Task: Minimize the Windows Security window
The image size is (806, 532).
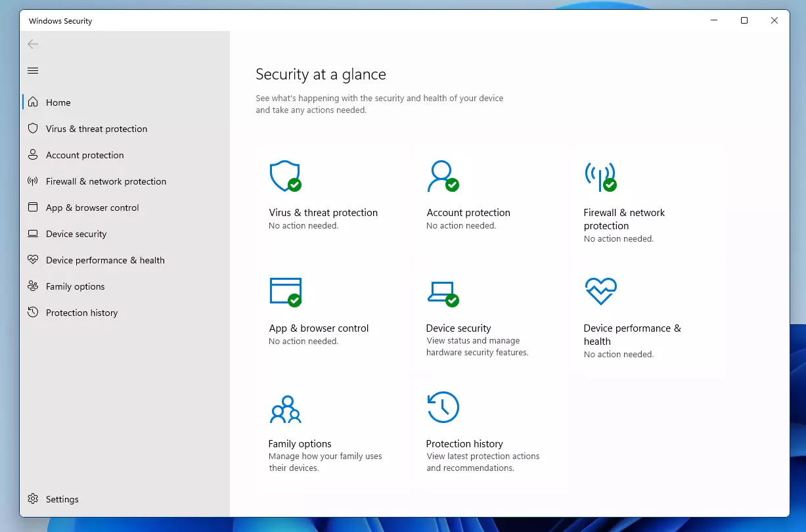Action: point(714,20)
